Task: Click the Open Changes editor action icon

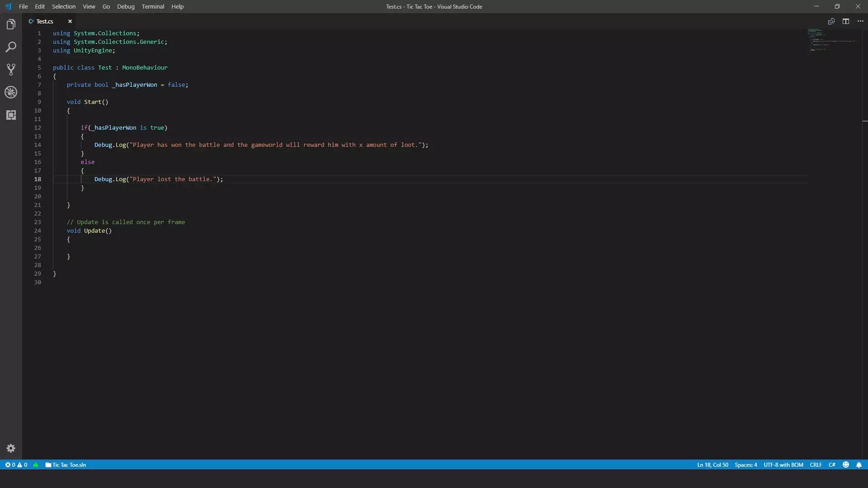Action: [831, 21]
